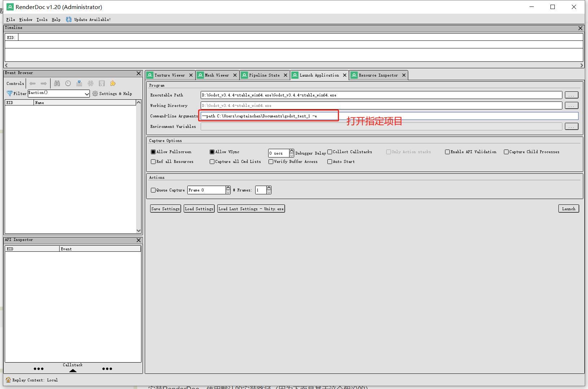Enable Queue Capture checkbox
This screenshot has height=389, width=588.
(153, 190)
